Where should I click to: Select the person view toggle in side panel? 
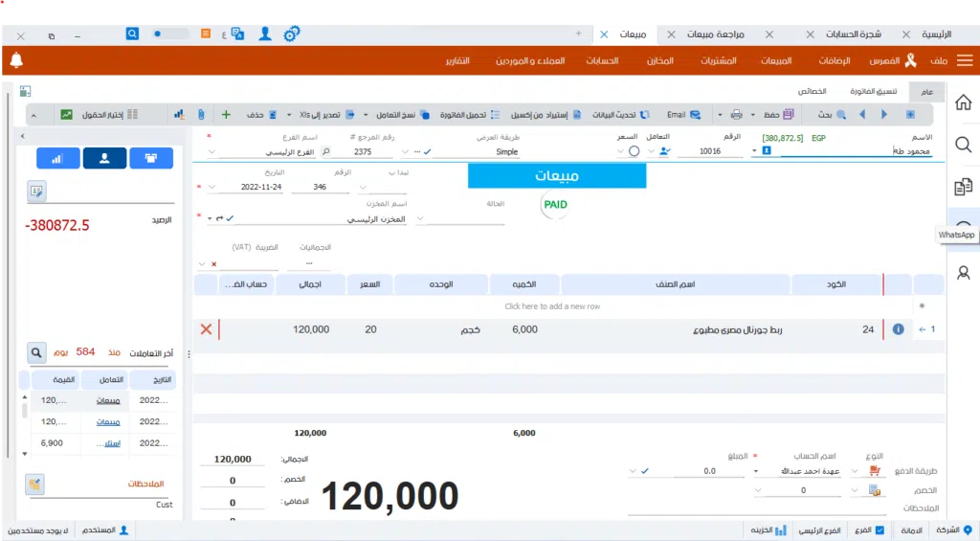tap(104, 159)
